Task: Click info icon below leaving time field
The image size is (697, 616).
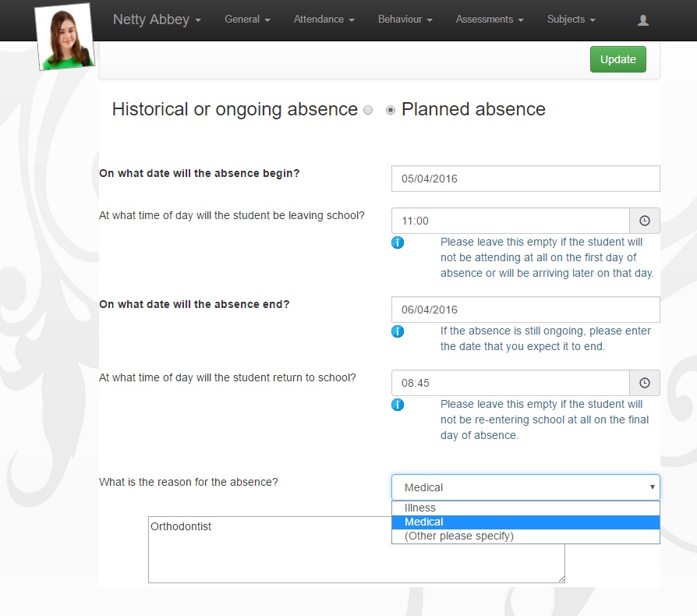Action: [398, 243]
